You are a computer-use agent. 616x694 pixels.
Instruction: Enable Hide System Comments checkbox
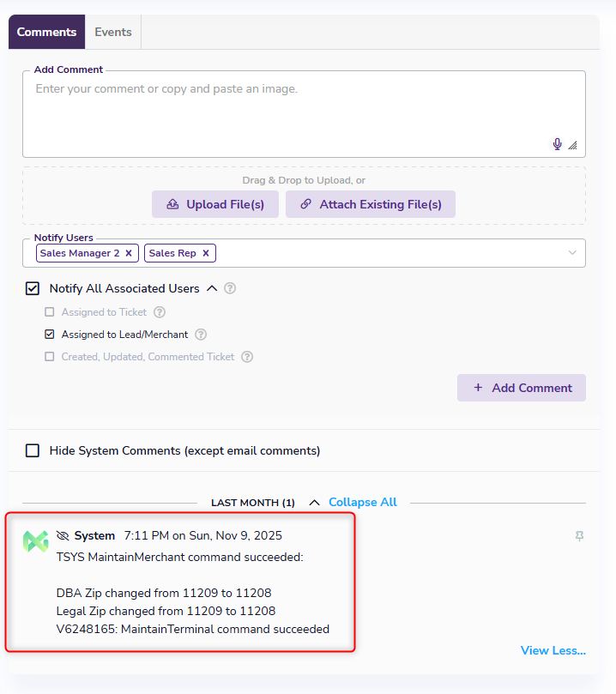[x=33, y=450]
